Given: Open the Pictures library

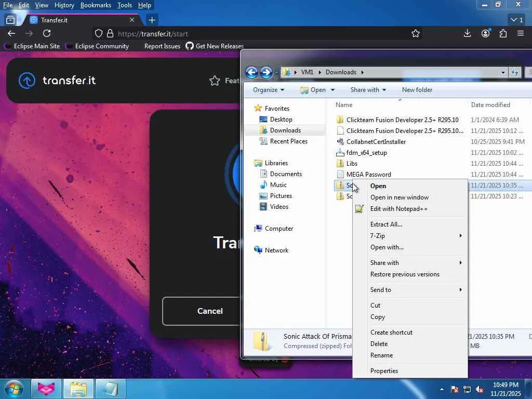Looking at the screenshot, I should (x=281, y=196).
